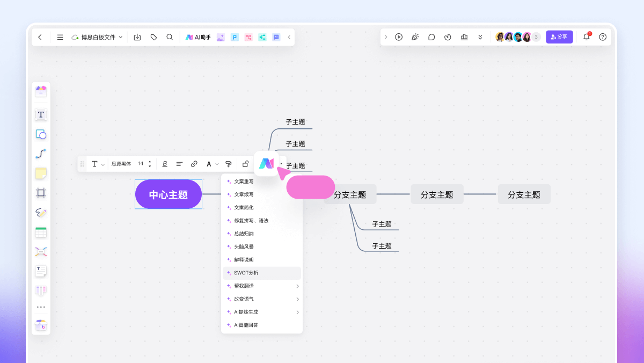The width and height of the screenshot is (644, 363).
Task: Click the teal mind map icon
Action: [262, 37]
